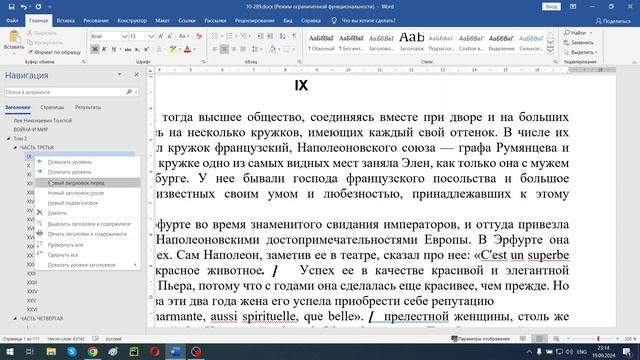Switch to the Ссылки (References) ribbon tab
The width and height of the screenshot is (640, 360).
(x=187, y=20)
